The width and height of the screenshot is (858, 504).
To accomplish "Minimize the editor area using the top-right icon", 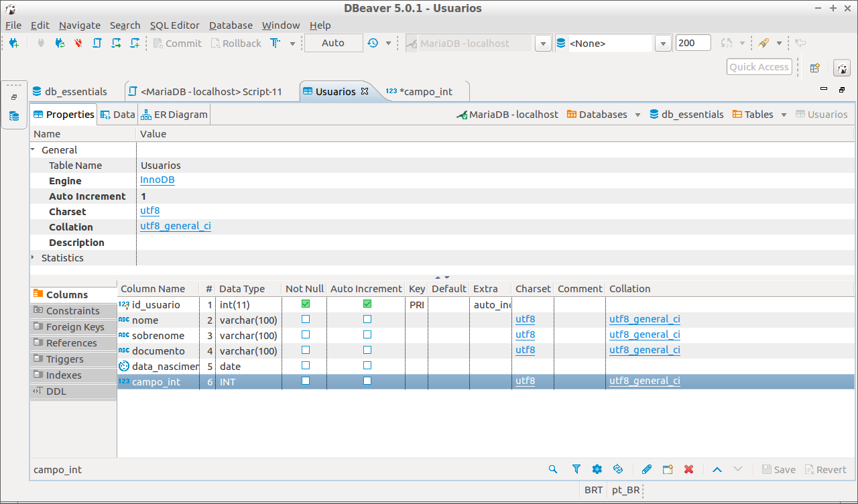I will point(824,89).
